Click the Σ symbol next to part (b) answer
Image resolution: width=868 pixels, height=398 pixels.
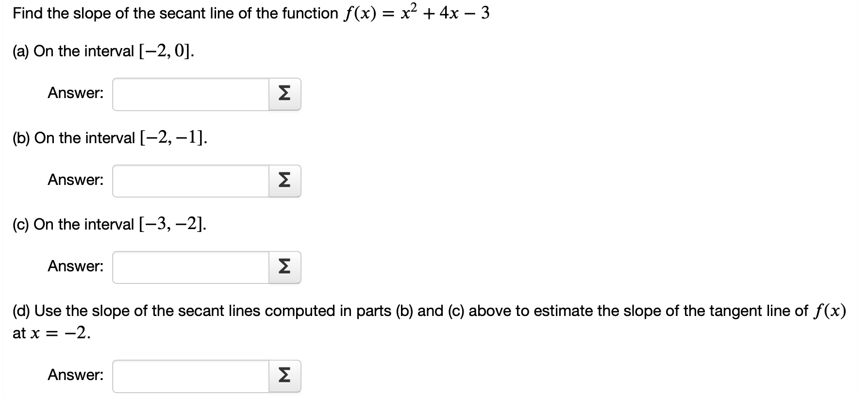284,181
